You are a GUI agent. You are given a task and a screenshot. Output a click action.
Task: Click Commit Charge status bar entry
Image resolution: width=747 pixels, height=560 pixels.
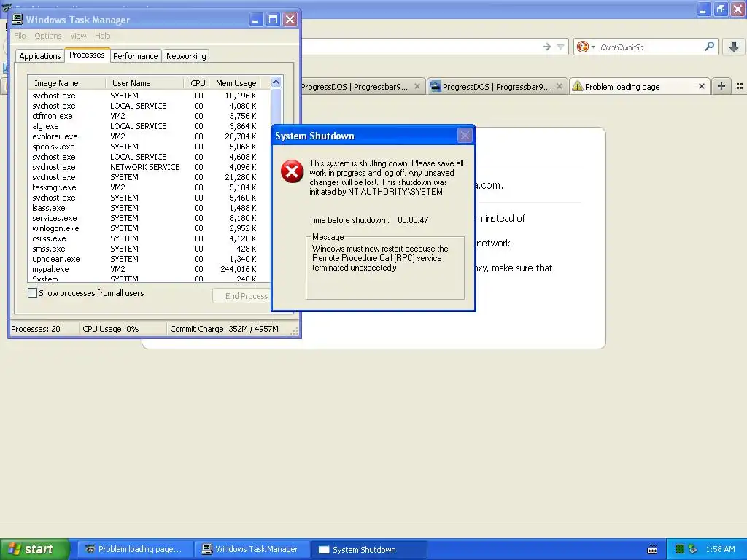click(x=225, y=329)
